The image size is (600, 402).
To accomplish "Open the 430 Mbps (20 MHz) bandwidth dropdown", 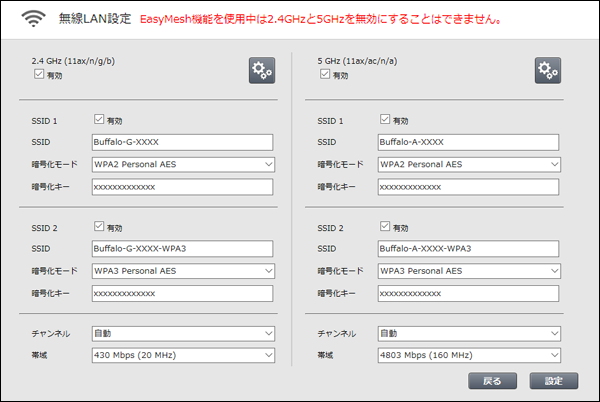I will [x=183, y=355].
